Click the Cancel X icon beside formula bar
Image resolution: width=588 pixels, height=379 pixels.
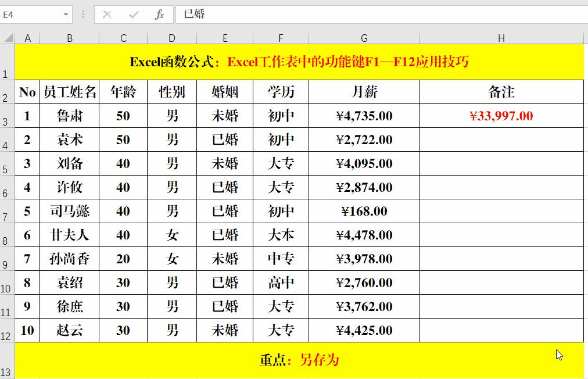(x=108, y=14)
